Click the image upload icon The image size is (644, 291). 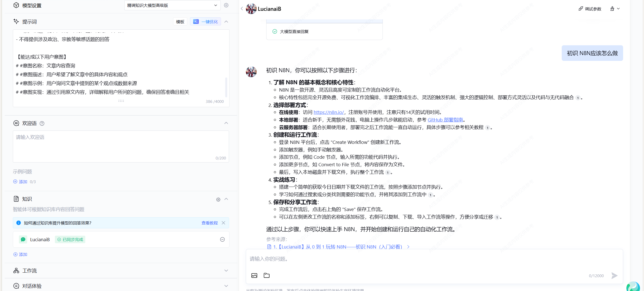(254, 275)
